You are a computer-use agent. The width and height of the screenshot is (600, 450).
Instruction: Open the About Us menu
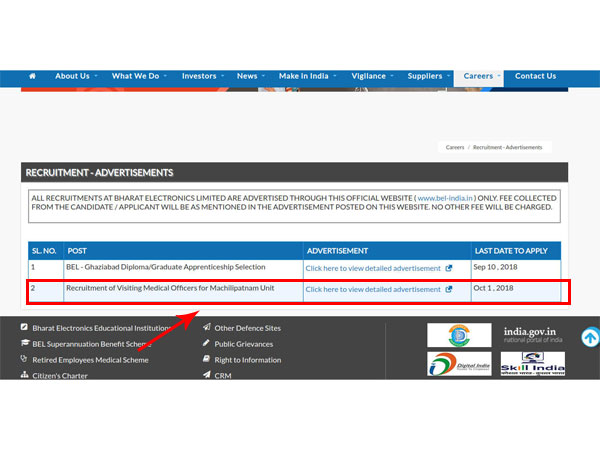[x=72, y=76]
